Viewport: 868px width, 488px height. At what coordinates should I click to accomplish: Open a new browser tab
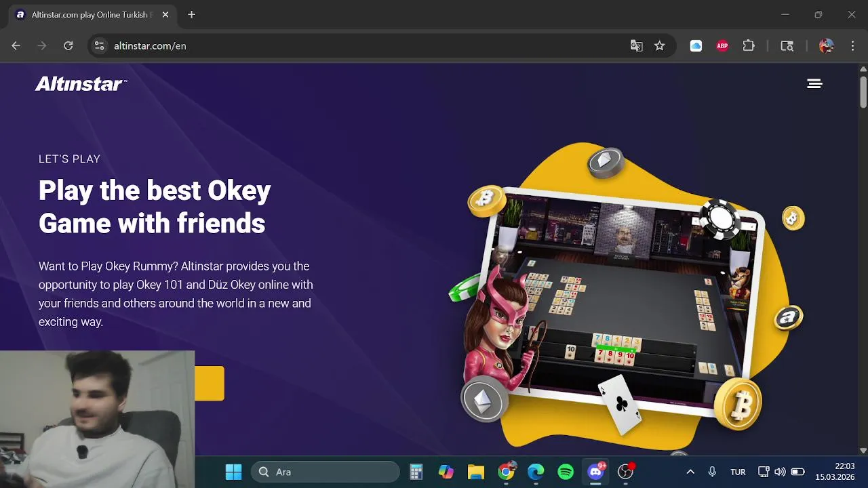pos(191,14)
